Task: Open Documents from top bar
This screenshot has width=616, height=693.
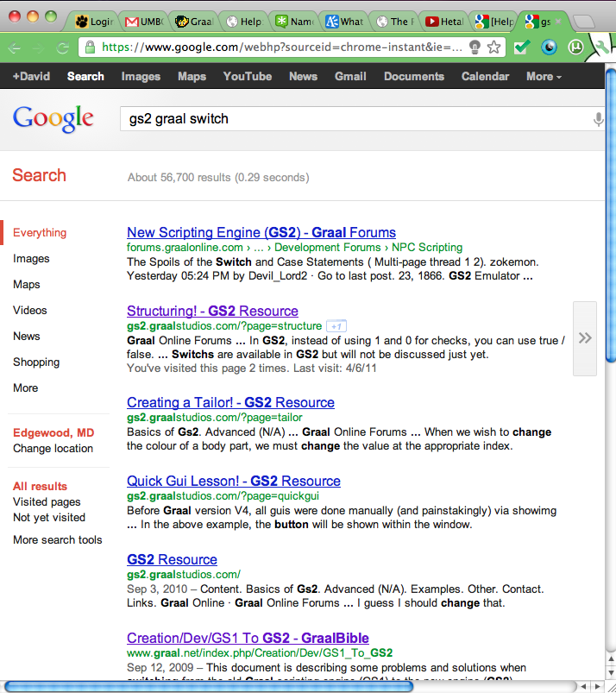Action: coord(414,77)
